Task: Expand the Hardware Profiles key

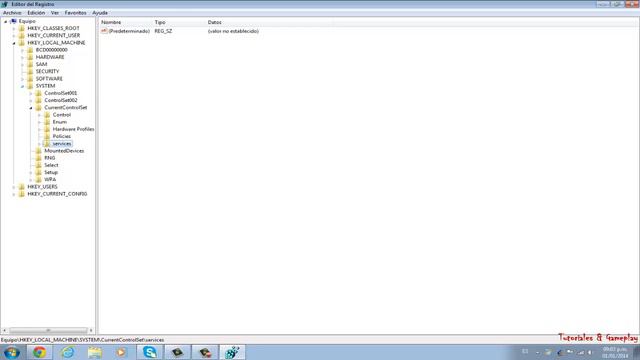Action: (40, 129)
